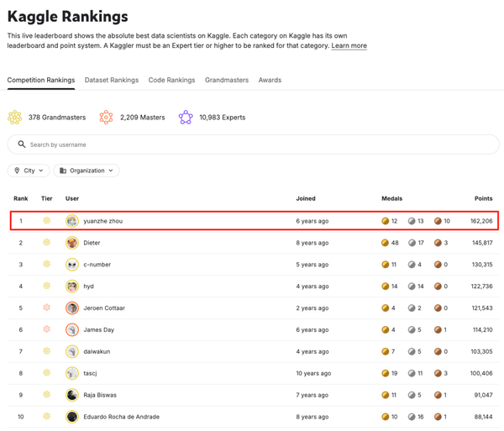Click the silver medal icon in hyd's row

[x=412, y=286]
